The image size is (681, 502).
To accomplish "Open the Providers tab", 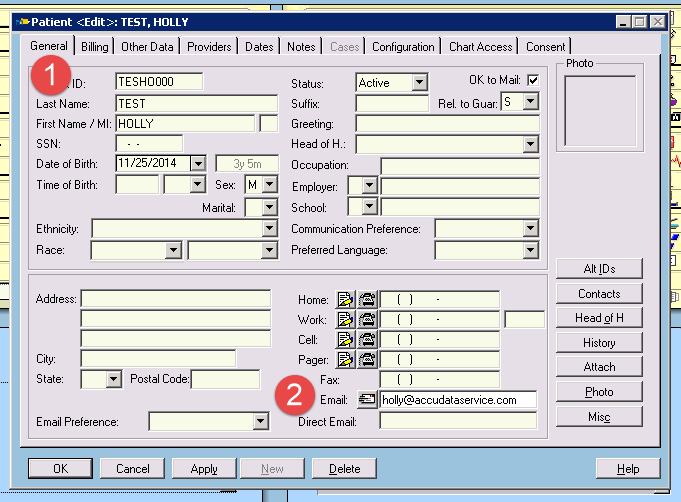I will (209, 46).
